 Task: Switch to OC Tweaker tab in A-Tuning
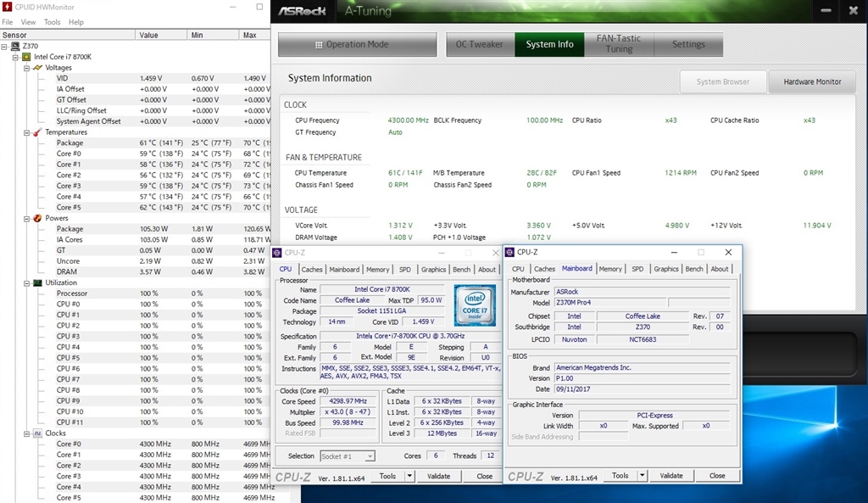[x=479, y=44]
